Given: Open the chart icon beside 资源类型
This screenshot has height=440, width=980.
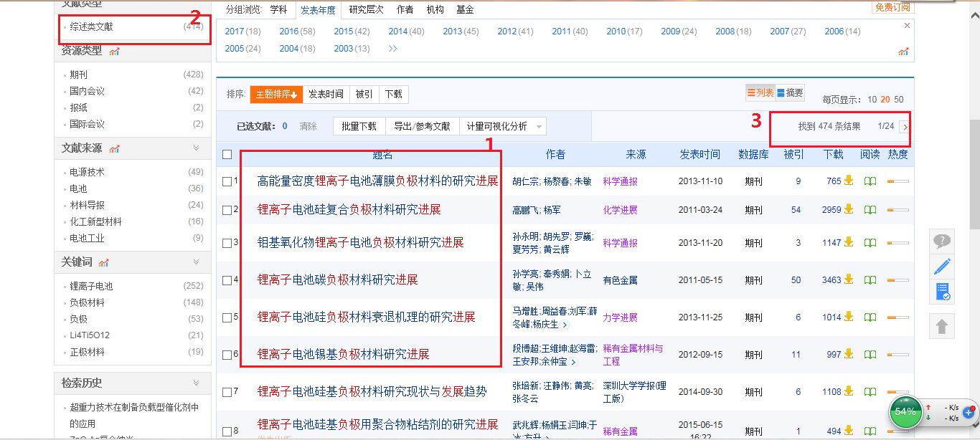Looking at the screenshot, I should click(x=115, y=51).
